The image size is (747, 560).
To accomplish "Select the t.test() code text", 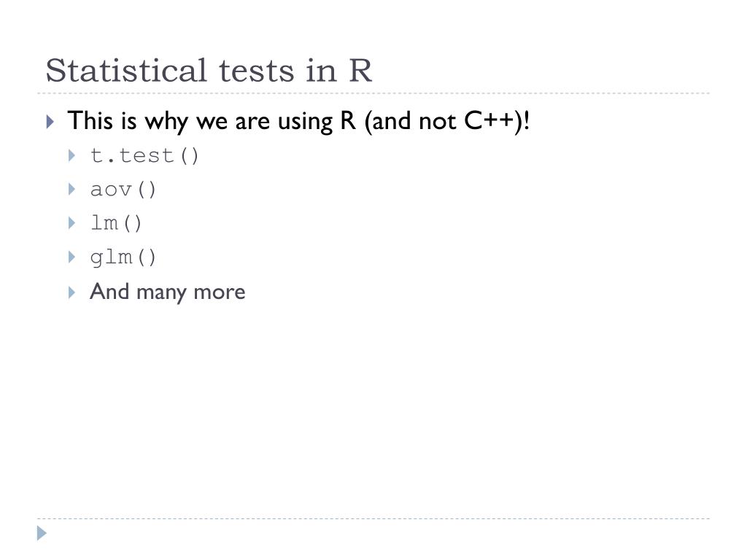I will pos(144,156).
